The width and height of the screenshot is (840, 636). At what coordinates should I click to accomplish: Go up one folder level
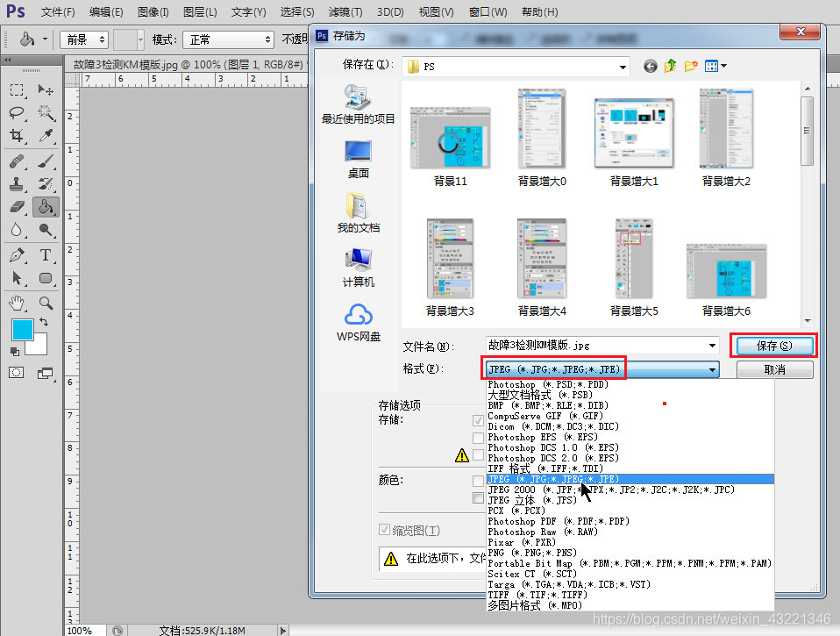[670, 66]
